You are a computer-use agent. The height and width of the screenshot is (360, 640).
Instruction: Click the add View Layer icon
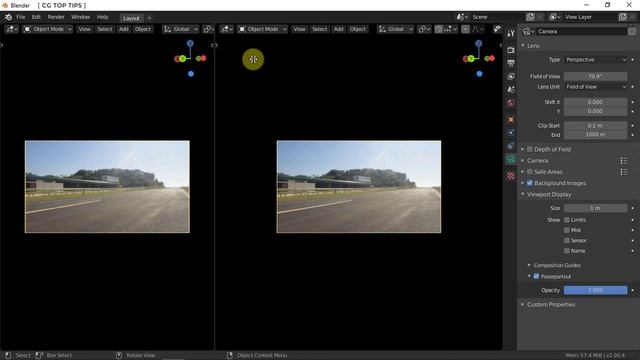tap(622, 17)
